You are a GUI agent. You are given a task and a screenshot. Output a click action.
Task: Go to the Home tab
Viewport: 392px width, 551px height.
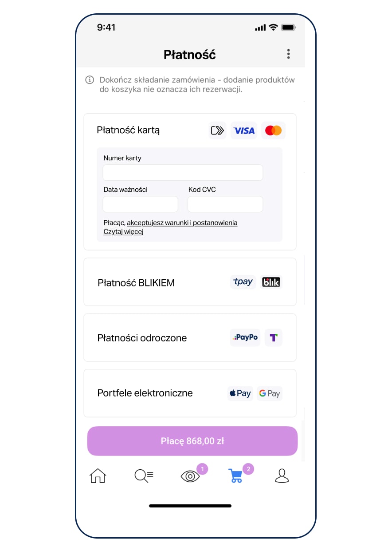coord(98,476)
